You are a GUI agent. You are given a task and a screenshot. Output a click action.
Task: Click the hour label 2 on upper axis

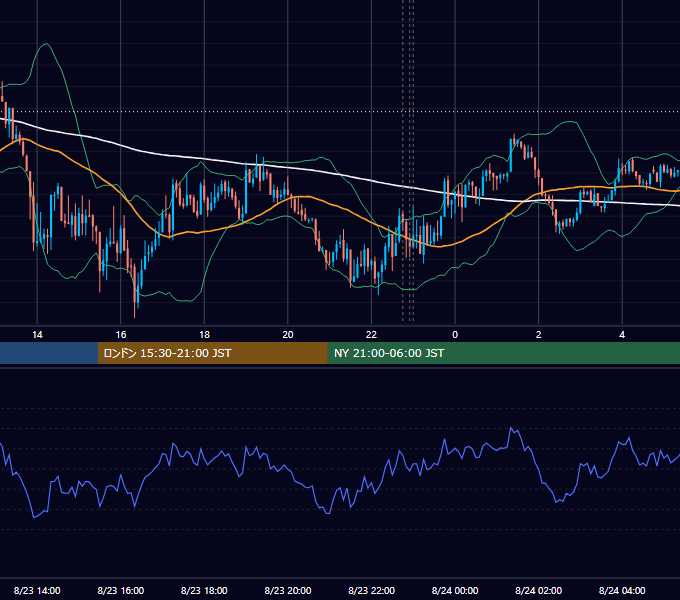pyautogui.click(x=539, y=335)
